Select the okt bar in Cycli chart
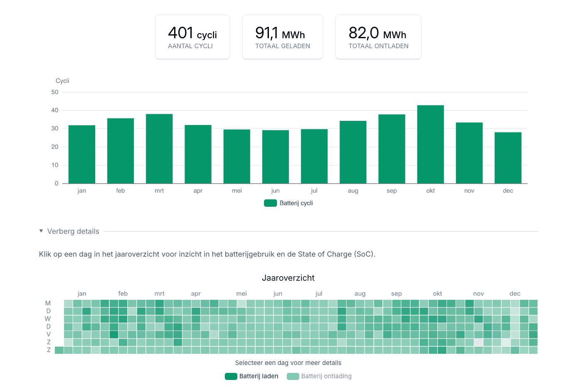This screenshot has height=392, width=579. [430, 145]
